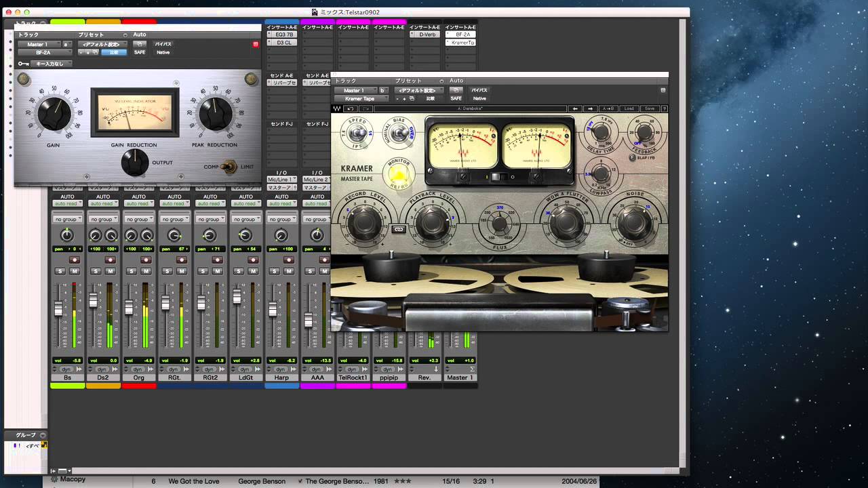Click the KramerTp insert slot
868x488 pixels.
(x=460, y=42)
